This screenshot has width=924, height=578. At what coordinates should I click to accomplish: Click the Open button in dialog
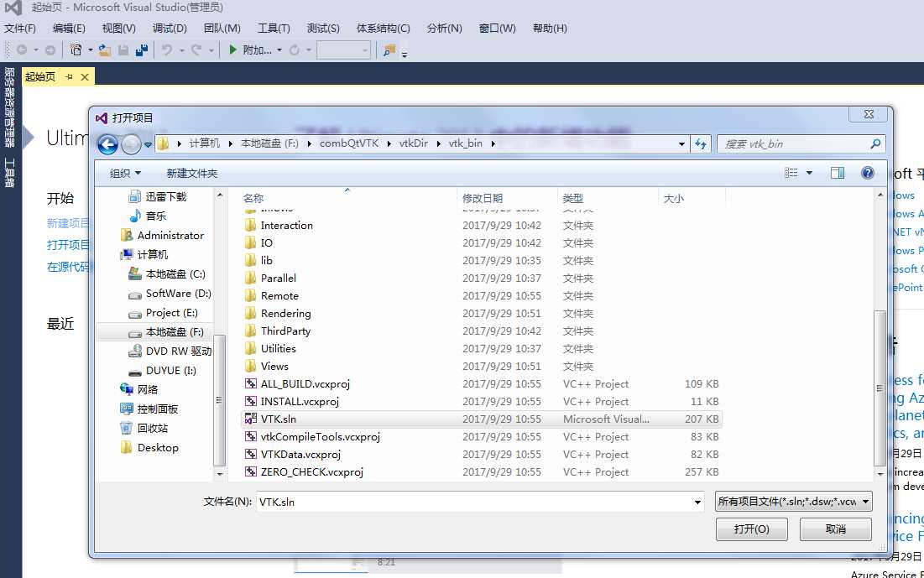pyautogui.click(x=751, y=529)
